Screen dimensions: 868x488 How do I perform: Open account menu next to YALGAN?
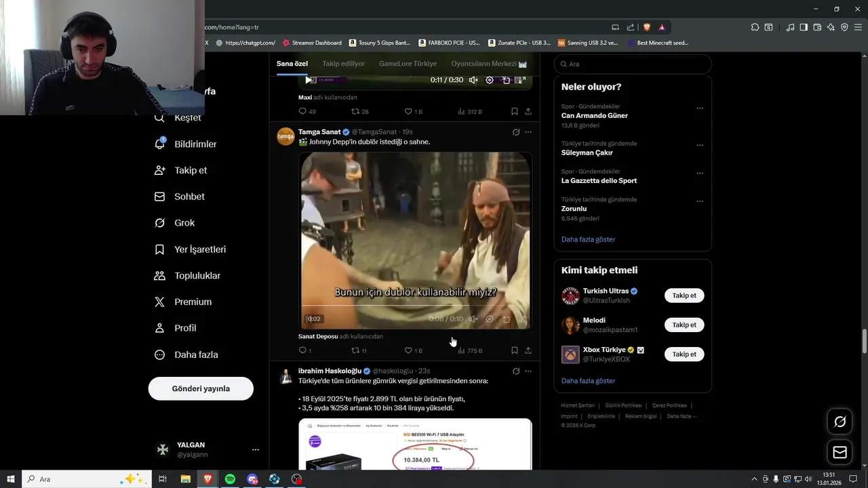coord(255,449)
